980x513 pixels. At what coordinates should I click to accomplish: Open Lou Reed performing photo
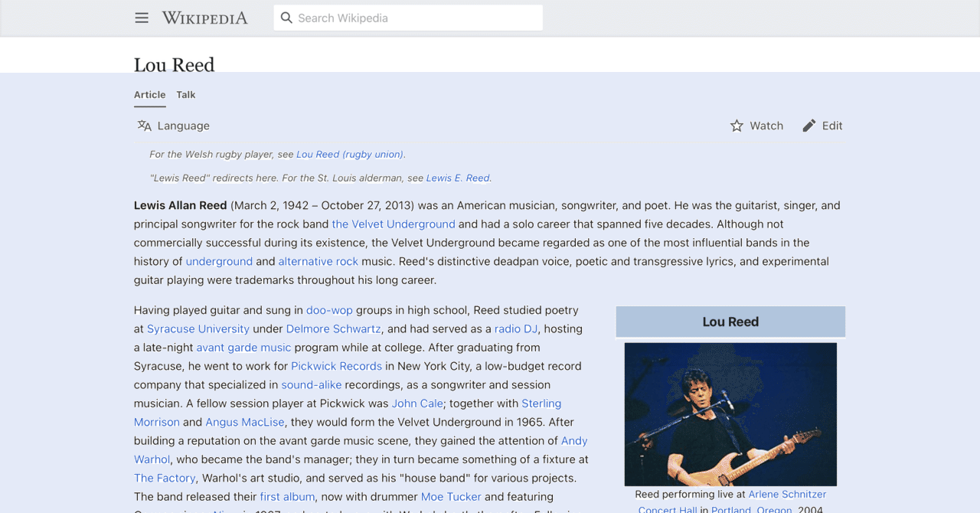[x=730, y=414]
